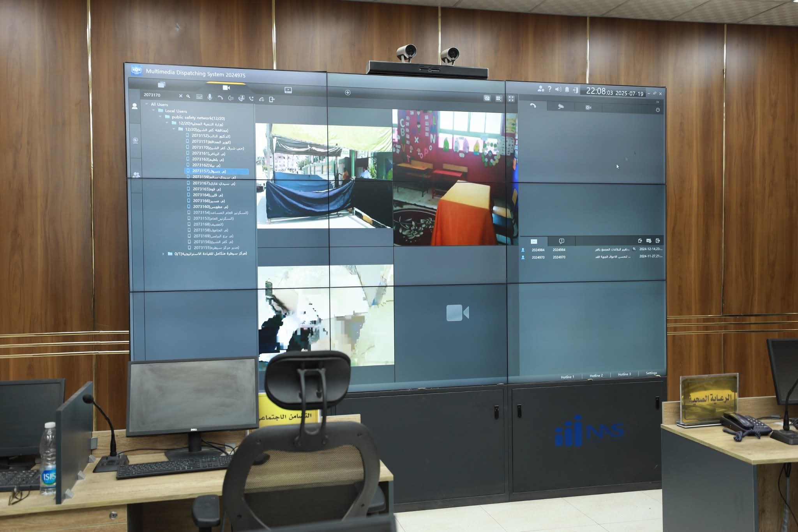Image resolution: width=798 pixels, height=532 pixels.
Task: Open the single-user sidebar icon
Action: 135,106
